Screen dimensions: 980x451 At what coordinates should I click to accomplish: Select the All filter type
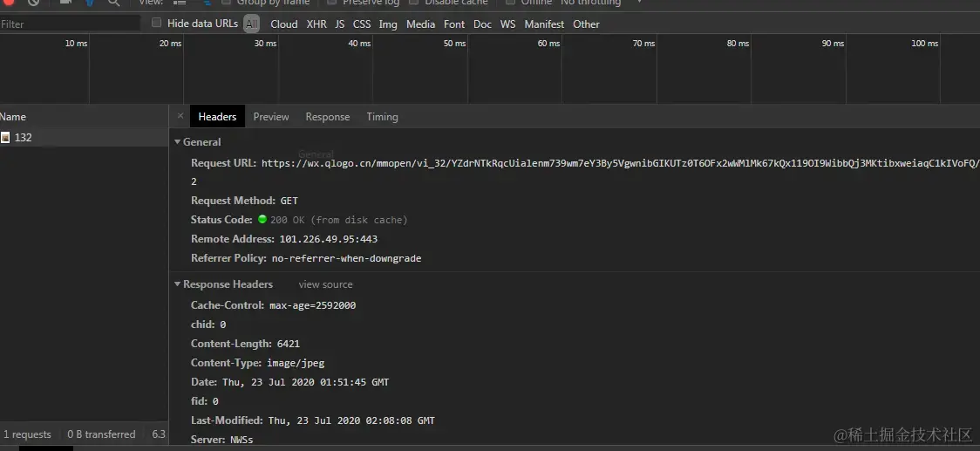coord(251,24)
